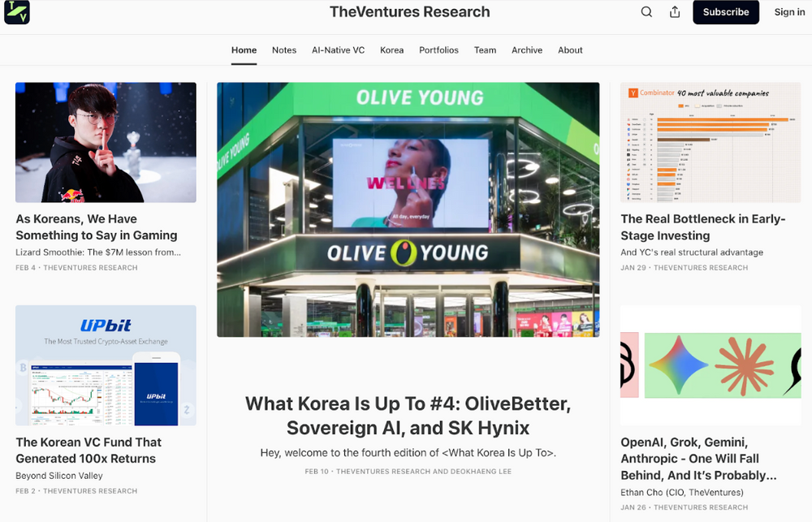Viewport: 812px width, 522px height.
Task: Switch to the Notes tab
Action: pyautogui.click(x=284, y=50)
